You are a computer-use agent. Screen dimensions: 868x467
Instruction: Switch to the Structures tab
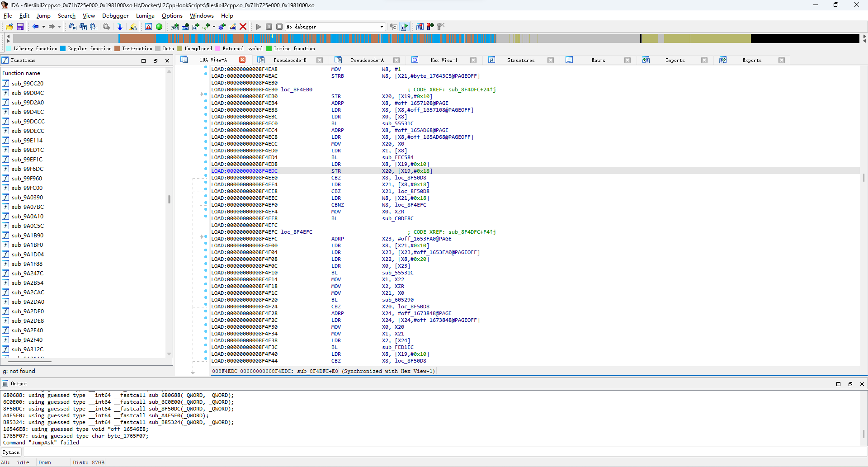pos(521,60)
